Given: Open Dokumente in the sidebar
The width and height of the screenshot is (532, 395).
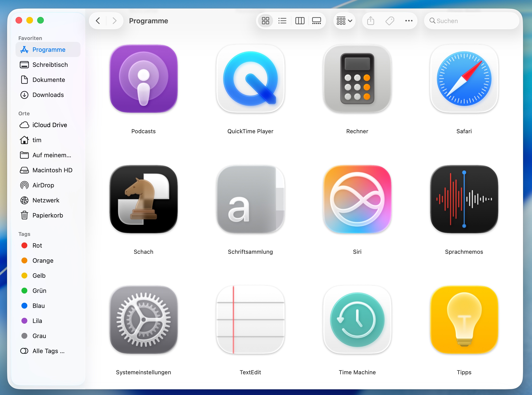Looking at the screenshot, I should click(48, 80).
